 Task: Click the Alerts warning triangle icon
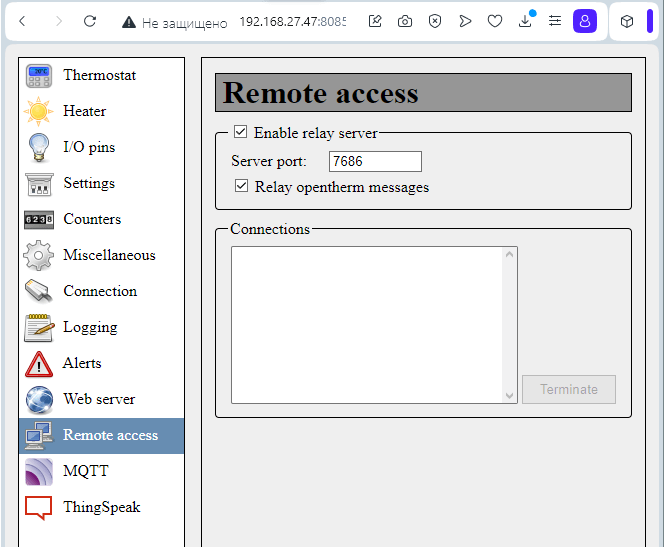coord(38,364)
